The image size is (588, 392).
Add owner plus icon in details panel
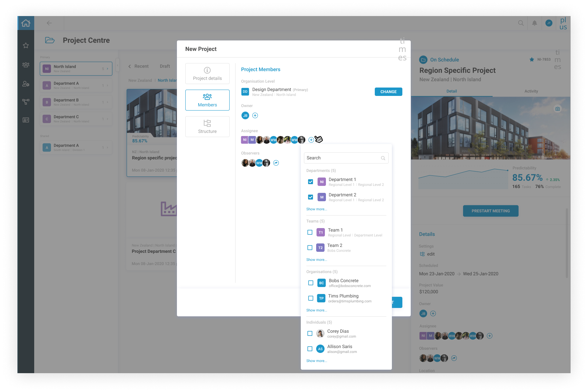click(433, 314)
